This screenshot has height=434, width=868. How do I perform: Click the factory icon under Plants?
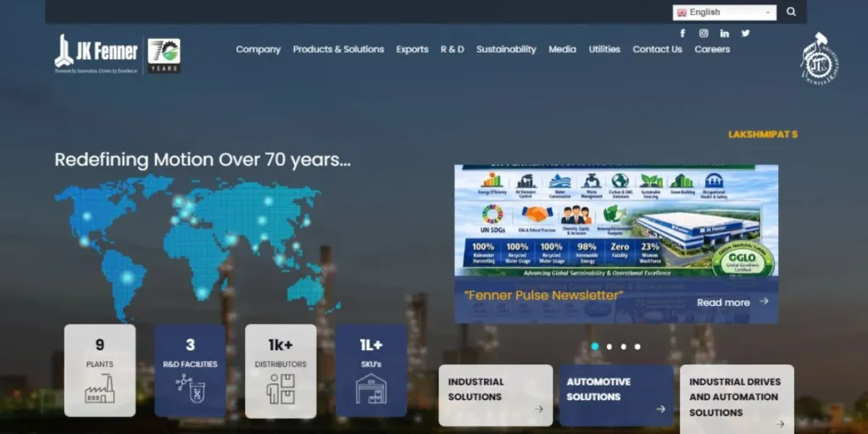100,388
